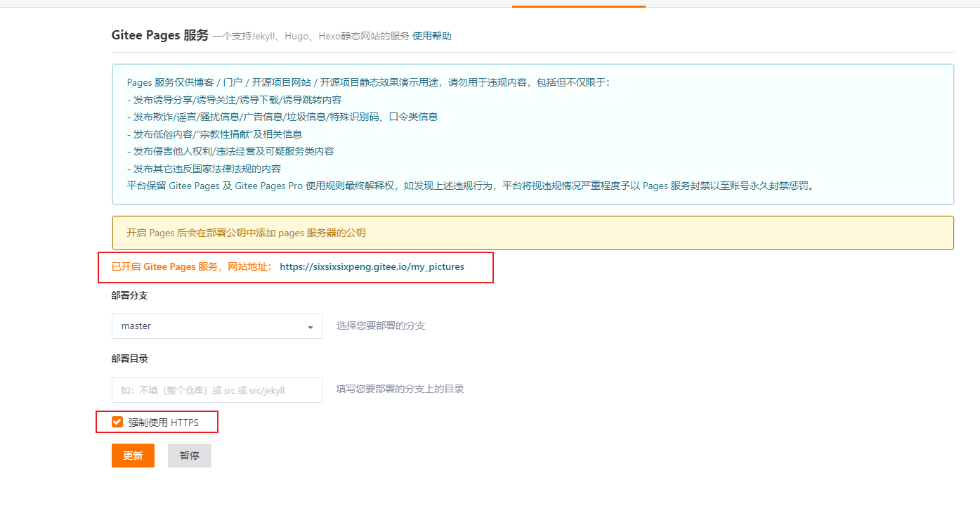This screenshot has width=980, height=509.
Task: Click the 发布诱导分享 rule line
Action: (235, 100)
